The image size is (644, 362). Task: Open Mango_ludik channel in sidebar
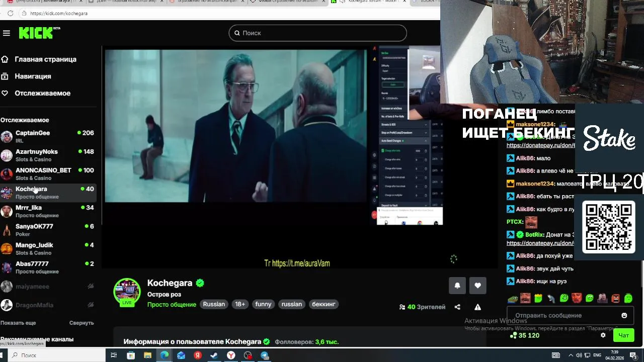tap(48, 248)
